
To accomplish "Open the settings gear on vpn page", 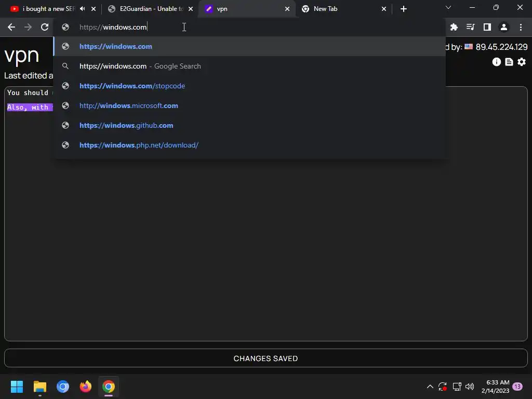I will [x=522, y=62].
